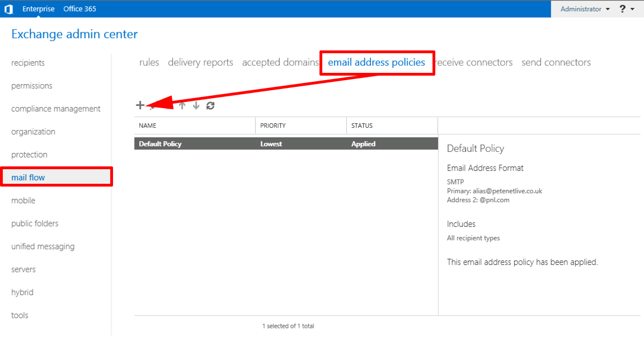Click the edit pencil icon
Screen dimensions: 644x344
(x=153, y=106)
